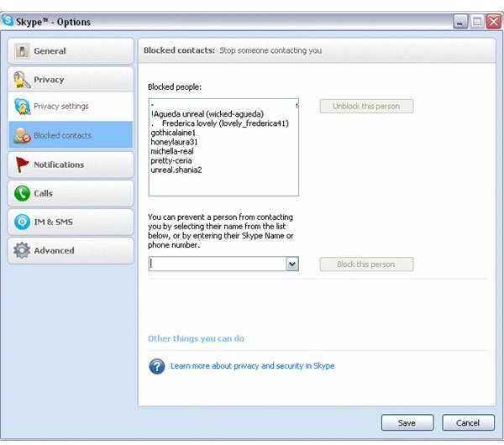Click the Advanced gear icon
Screen dimensions: 504x445
22,250
